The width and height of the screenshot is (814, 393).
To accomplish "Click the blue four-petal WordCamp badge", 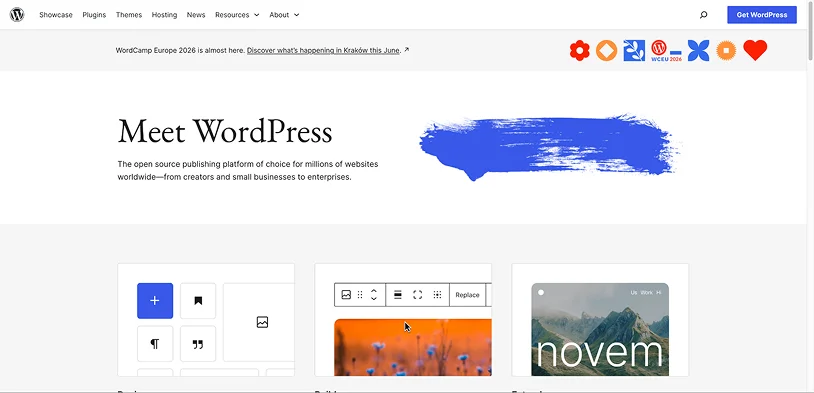I will [x=698, y=50].
